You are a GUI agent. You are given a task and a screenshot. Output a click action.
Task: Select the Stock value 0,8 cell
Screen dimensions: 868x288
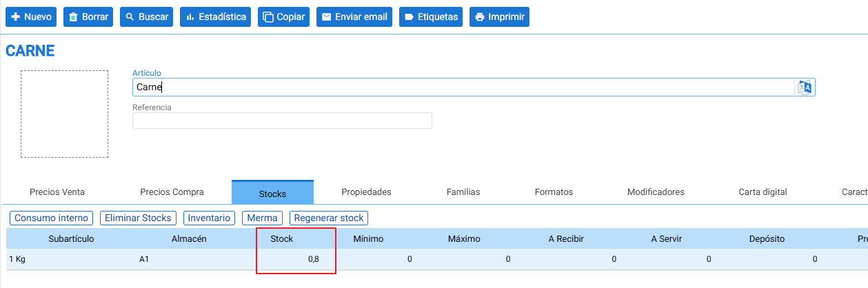[x=296, y=259]
